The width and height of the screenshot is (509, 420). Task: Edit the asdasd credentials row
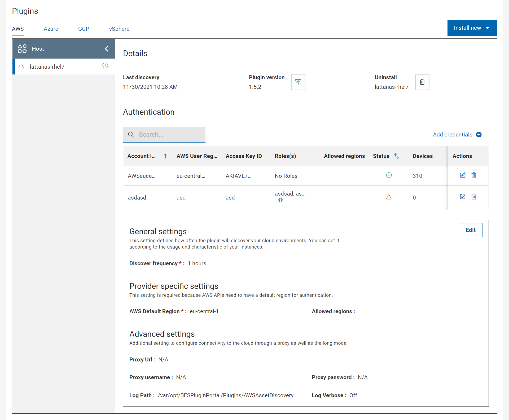pos(463,197)
